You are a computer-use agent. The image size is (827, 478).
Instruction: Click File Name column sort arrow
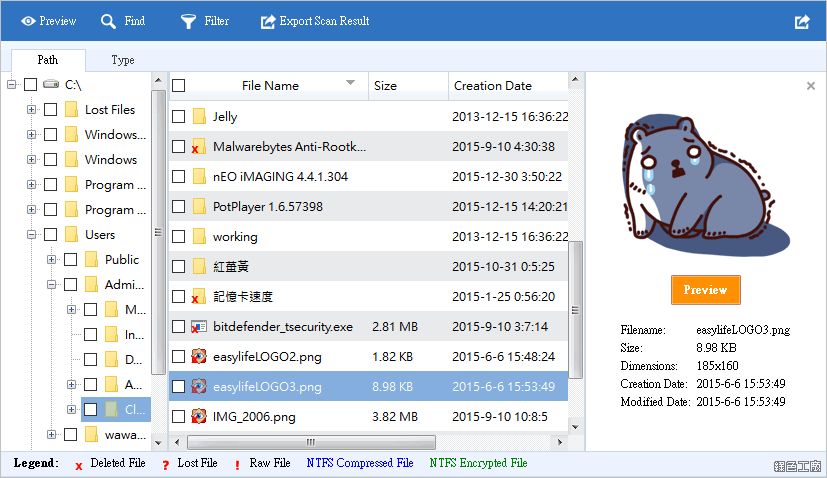[350, 83]
